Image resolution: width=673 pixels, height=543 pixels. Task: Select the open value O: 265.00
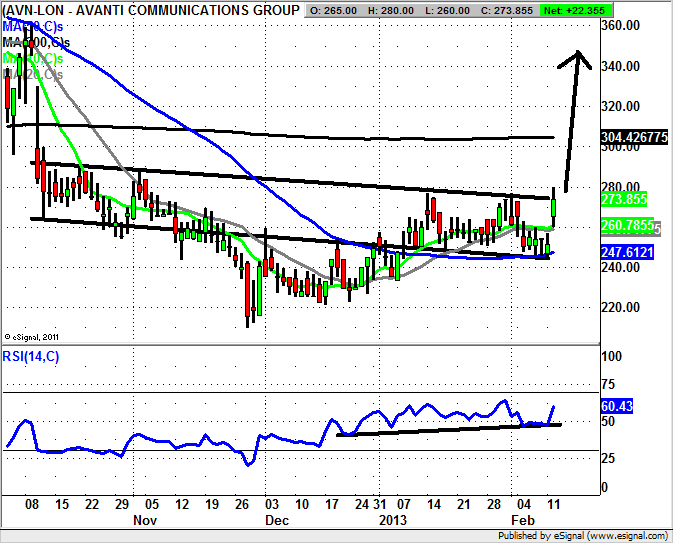(x=333, y=10)
